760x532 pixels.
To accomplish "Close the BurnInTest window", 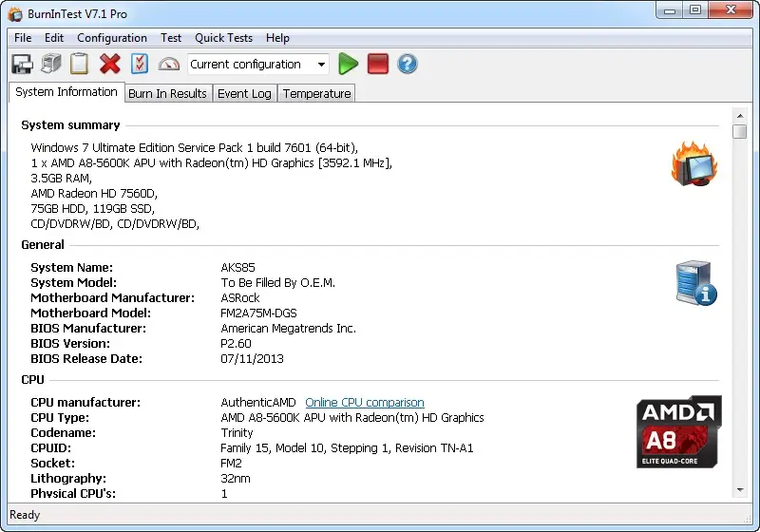I will [x=731, y=10].
